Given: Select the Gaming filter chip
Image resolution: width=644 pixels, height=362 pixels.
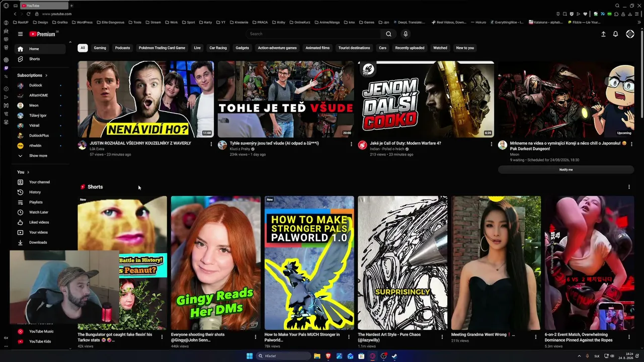Looking at the screenshot, I should pyautogui.click(x=100, y=48).
